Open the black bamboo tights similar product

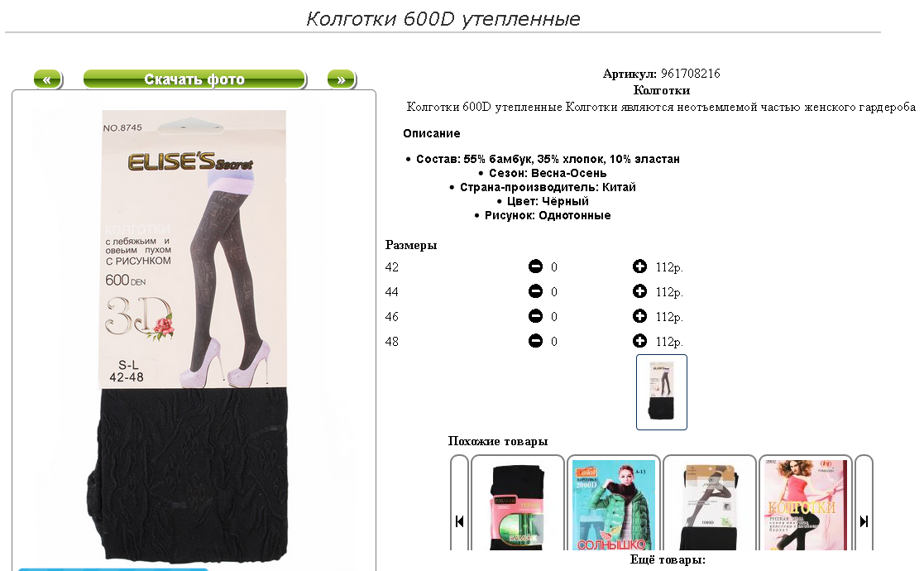coord(517,505)
